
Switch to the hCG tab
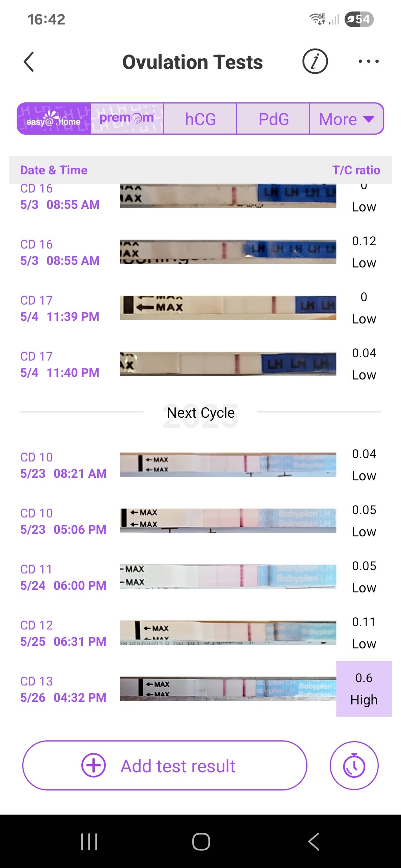click(x=200, y=119)
